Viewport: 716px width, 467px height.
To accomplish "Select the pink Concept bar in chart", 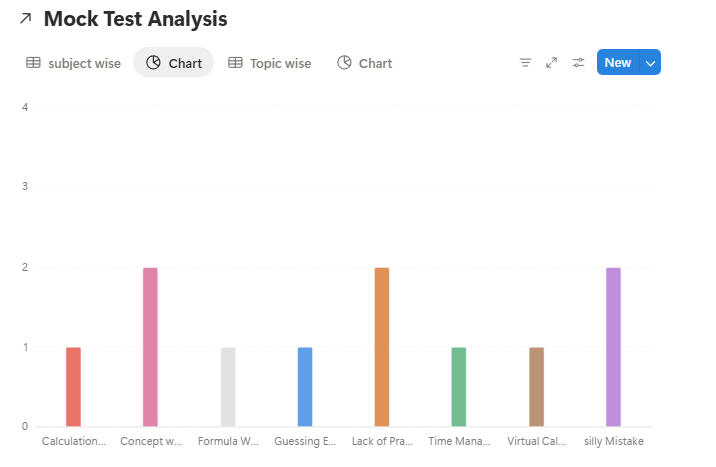I will coord(150,347).
